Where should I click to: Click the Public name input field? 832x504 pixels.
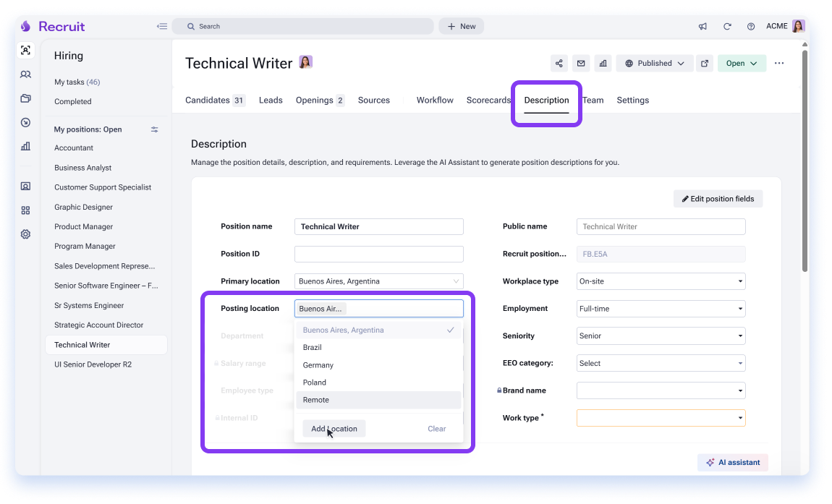[x=661, y=226]
